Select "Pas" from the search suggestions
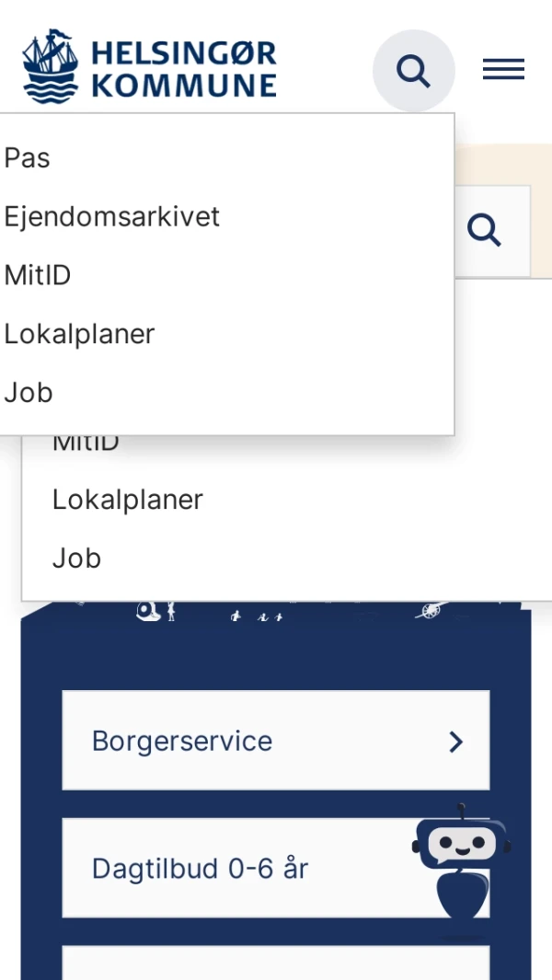This screenshot has height=980, width=552. pos(27,157)
